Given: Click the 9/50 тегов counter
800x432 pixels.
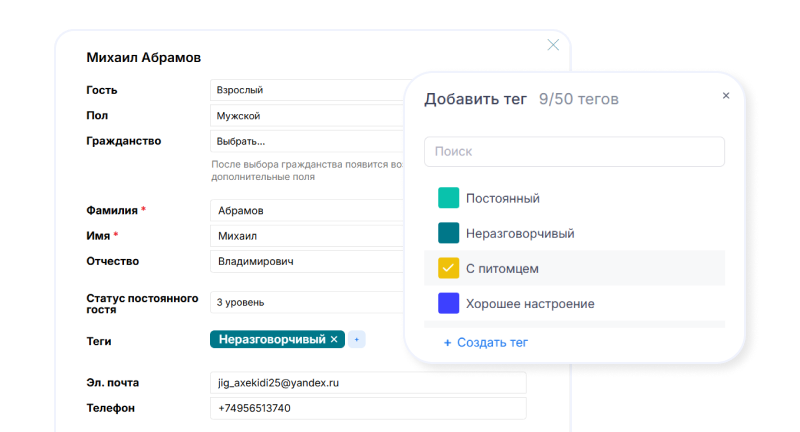Looking at the screenshot, I should point(579,99).
